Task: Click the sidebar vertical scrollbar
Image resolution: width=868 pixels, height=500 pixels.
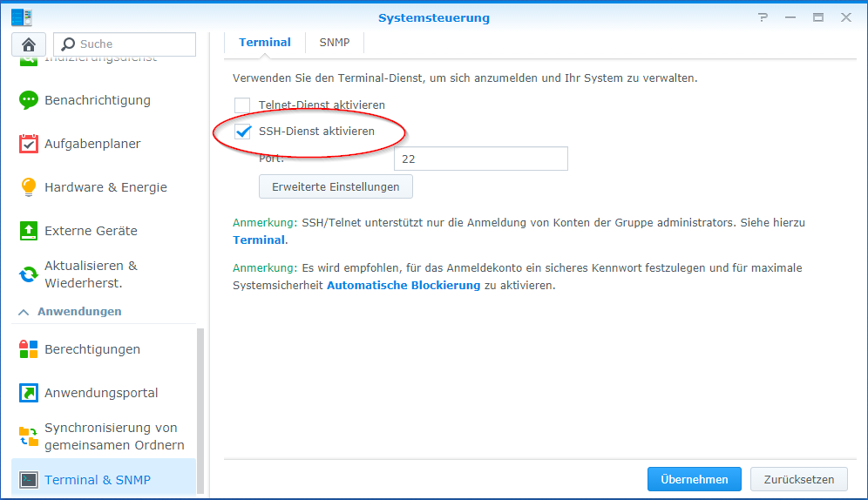Action: click(x=200, y=410)
